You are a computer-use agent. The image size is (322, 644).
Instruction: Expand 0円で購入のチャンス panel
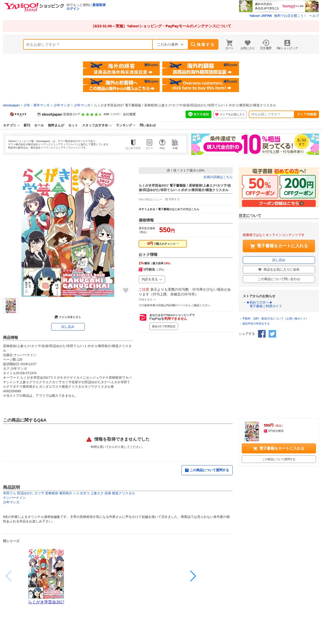point(163,244)
